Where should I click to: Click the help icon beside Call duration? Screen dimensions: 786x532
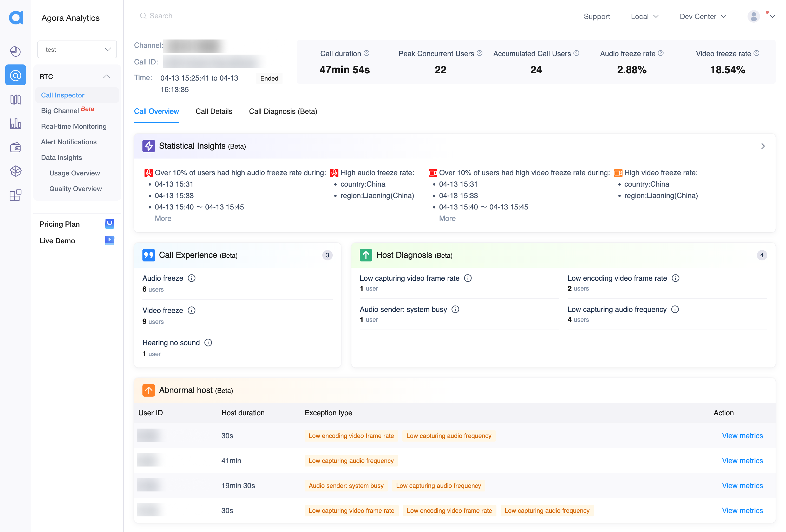[366, 53]
